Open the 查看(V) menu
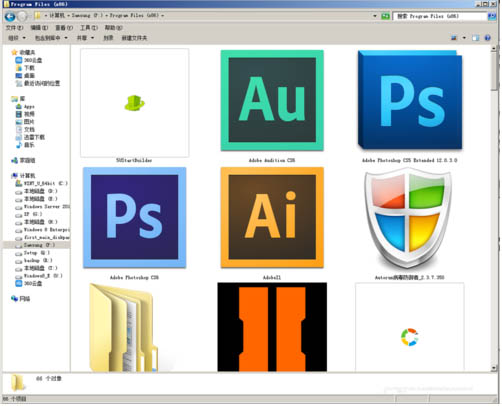The image size is (502, 406). [64, 28]
